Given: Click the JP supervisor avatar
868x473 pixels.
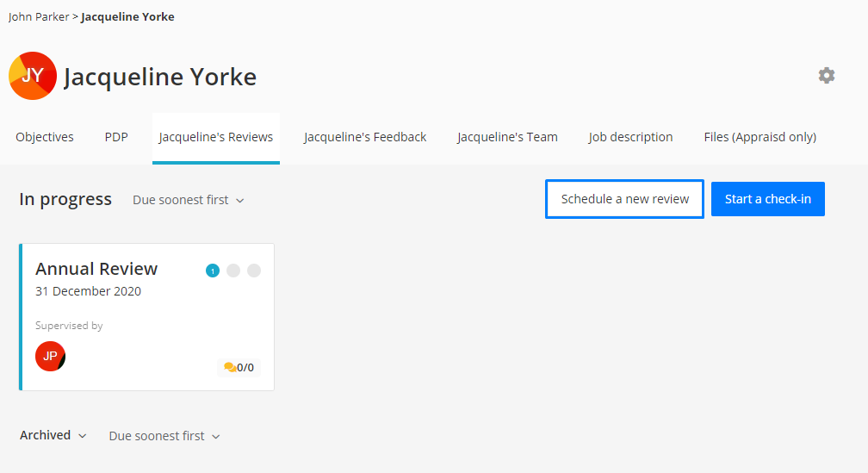Looking at the screenshot, I should point(50,356).
